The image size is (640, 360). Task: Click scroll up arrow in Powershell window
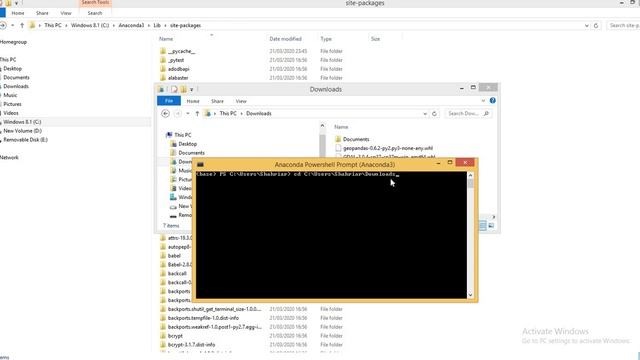coord(471,176)
